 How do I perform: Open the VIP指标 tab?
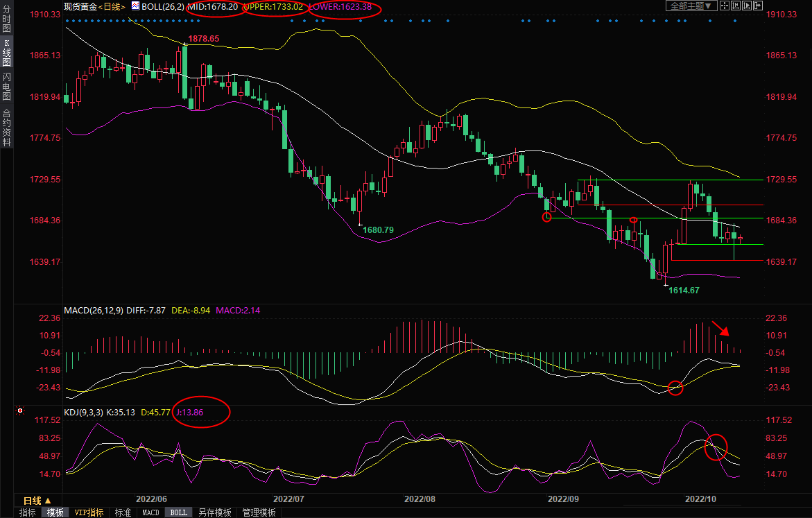point(89,513)
